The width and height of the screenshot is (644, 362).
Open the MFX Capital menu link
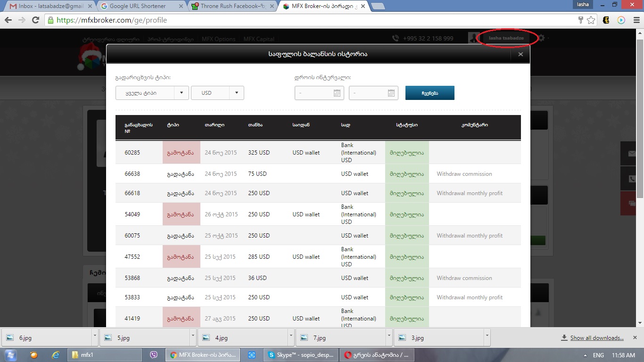(x=259, y=39)
